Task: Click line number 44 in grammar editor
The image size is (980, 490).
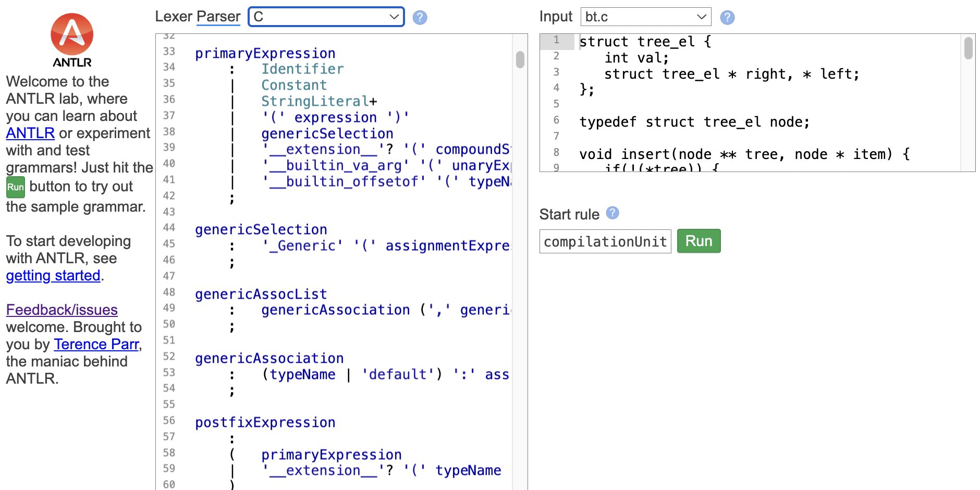Action: tap(168, 229)
